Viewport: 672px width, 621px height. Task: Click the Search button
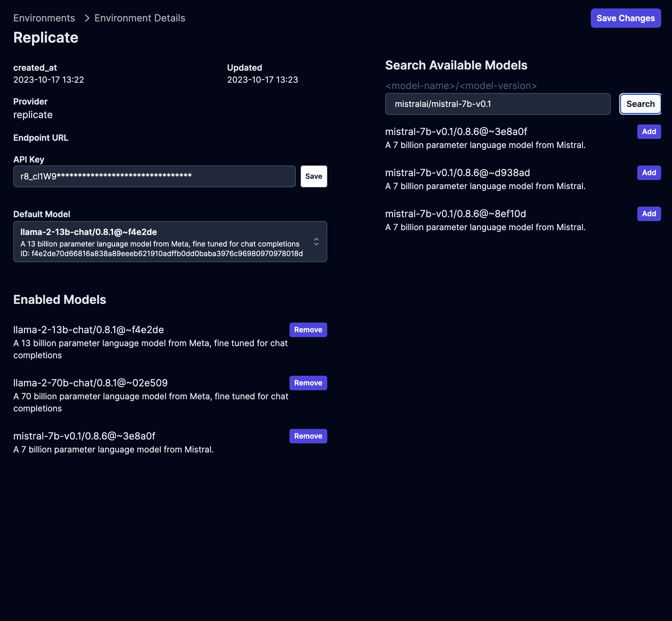[x=640, y=104]
